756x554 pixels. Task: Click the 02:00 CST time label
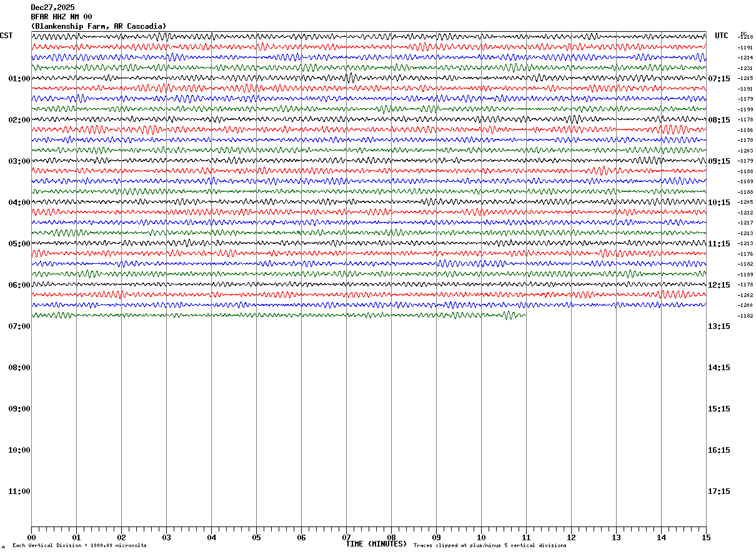(x=19, y=120)
